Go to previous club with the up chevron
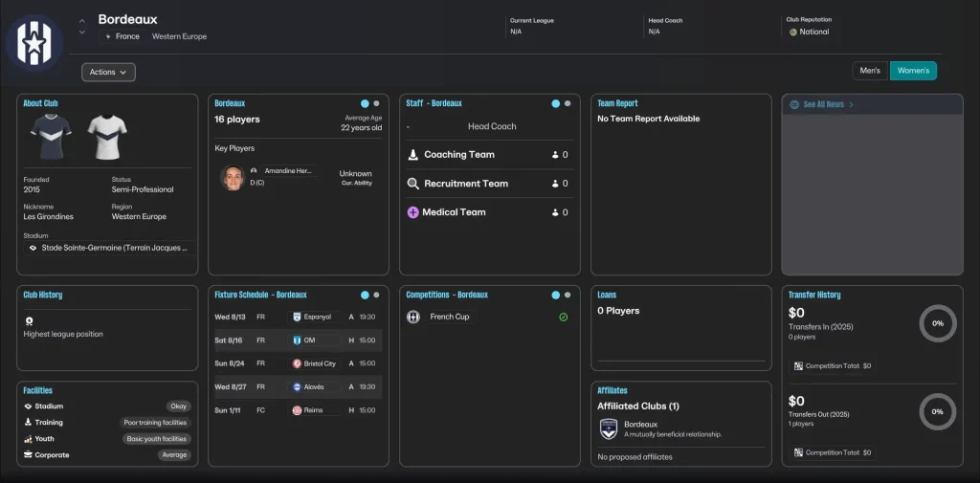 pyautogui.click(x=82, y=21)
